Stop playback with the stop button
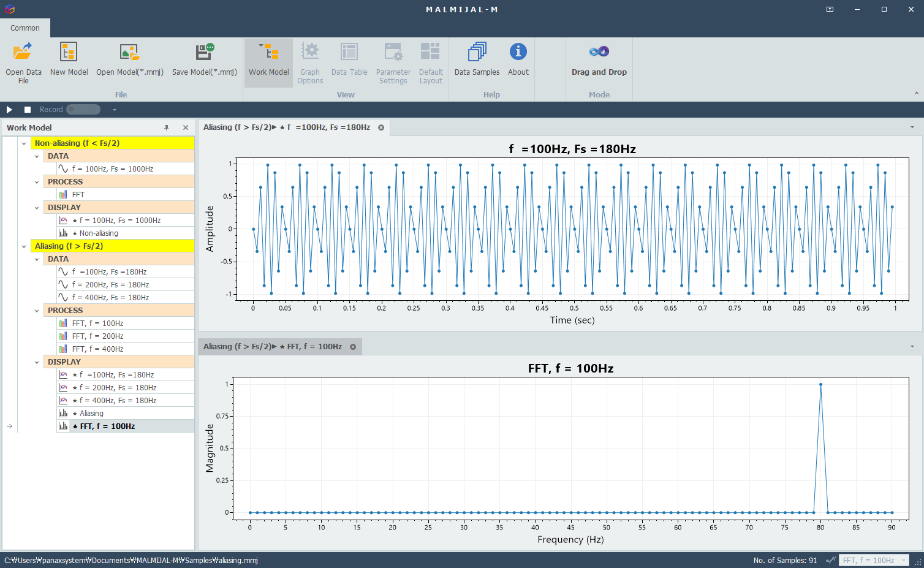Screen dimensions: 924x568 28,110
